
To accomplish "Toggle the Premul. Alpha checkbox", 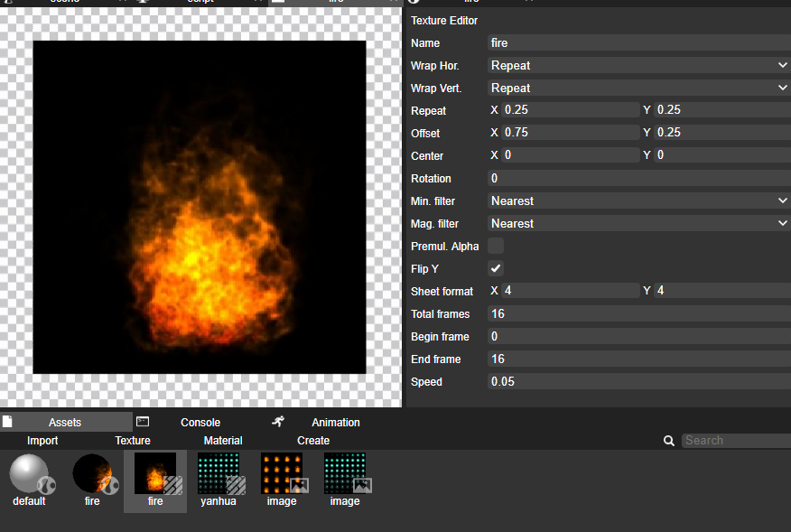I will click(x=496, y=246).
